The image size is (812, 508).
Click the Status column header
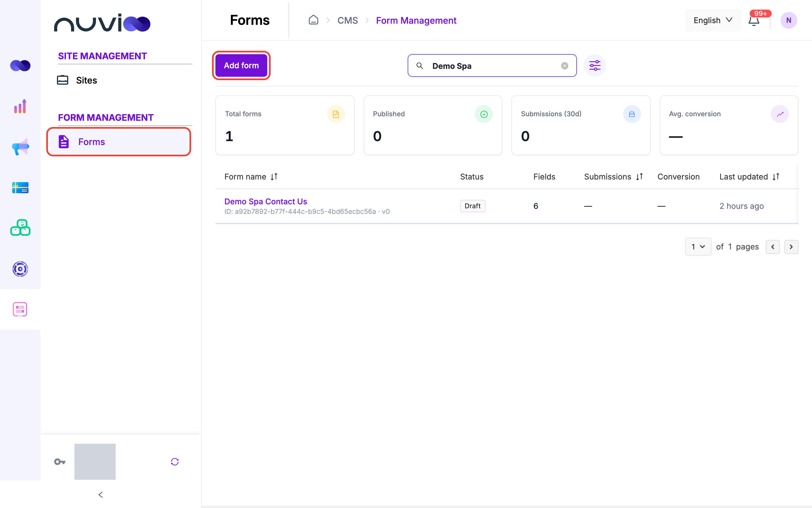pyautogui.click(x=471, y=177)
